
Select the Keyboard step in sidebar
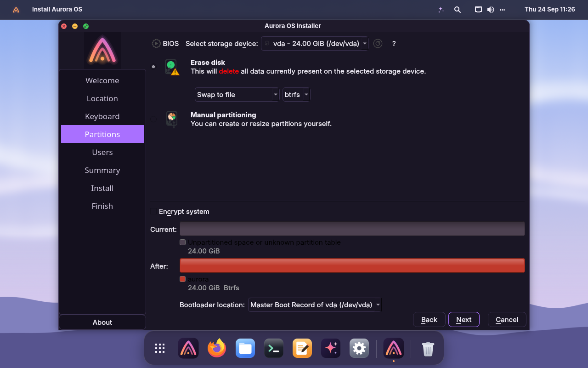coord(102,116)
